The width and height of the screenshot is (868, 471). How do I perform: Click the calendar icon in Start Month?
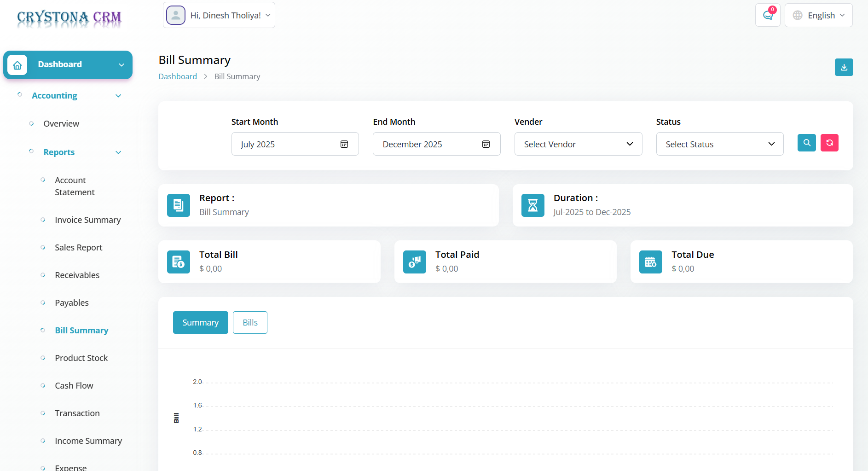[x=344, y=144]
